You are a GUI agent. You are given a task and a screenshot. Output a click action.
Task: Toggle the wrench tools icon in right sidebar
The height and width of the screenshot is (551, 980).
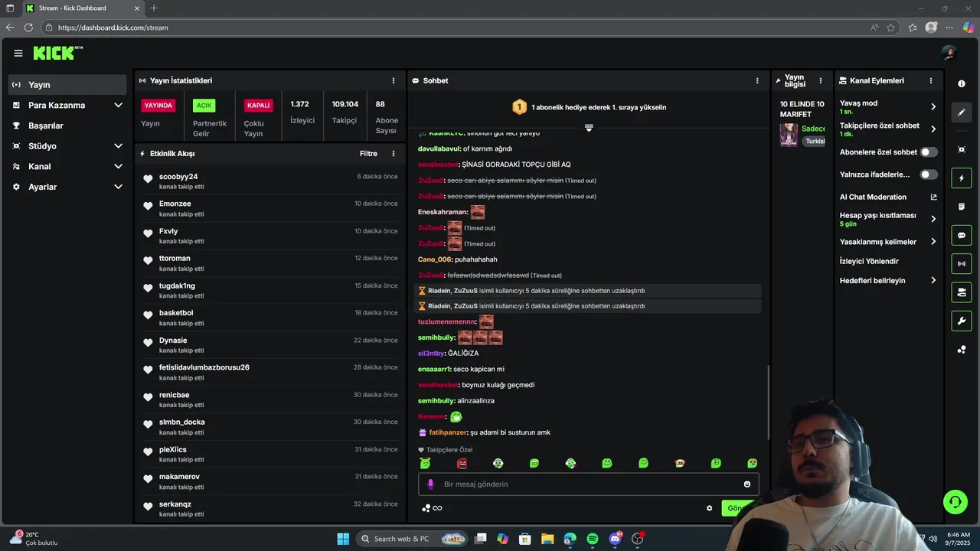pyautogui.click(x=962, y=321)
